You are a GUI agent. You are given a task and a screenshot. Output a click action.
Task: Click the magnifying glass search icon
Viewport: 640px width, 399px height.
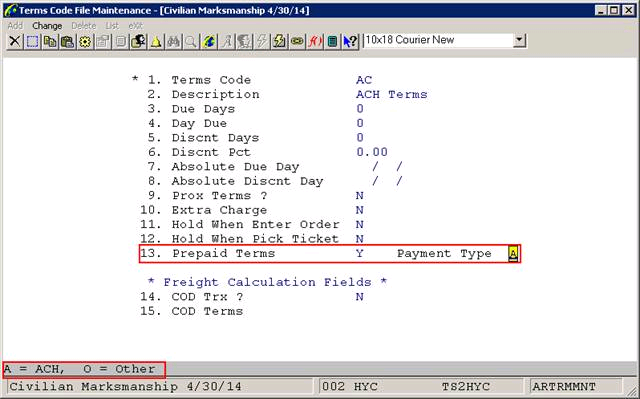[x=191, y=41]
